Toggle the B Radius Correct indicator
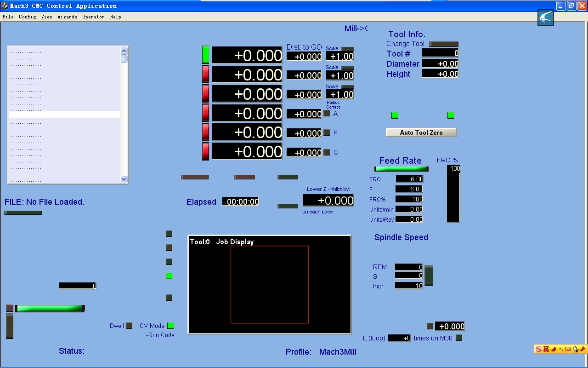Screen dimensions: 588x368 tap(327, 133)
